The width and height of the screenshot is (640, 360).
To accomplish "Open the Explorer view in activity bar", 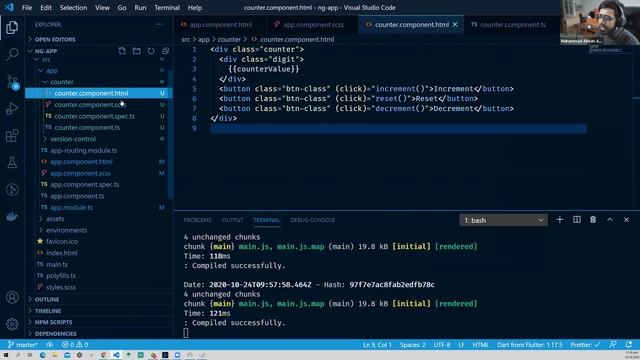I will pos(12,27).
